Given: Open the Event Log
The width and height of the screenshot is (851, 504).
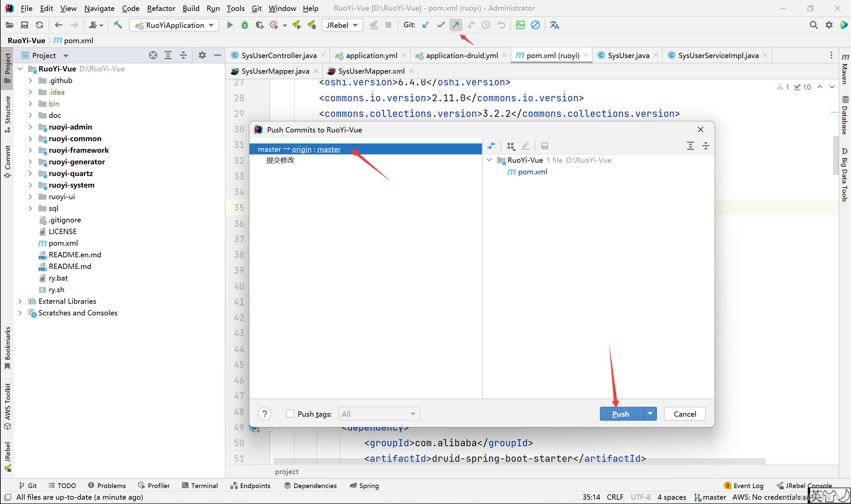Looking at the screenshot, I should tap(744, 485).
